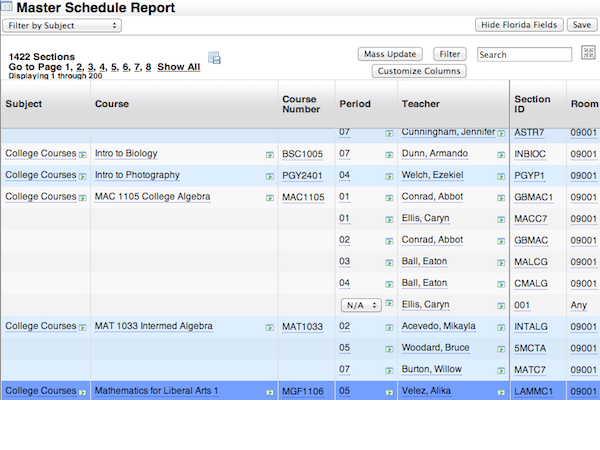The image size is (600, 450).
Task: Click the expand view icon next to Search
Action: click(587, 53)
